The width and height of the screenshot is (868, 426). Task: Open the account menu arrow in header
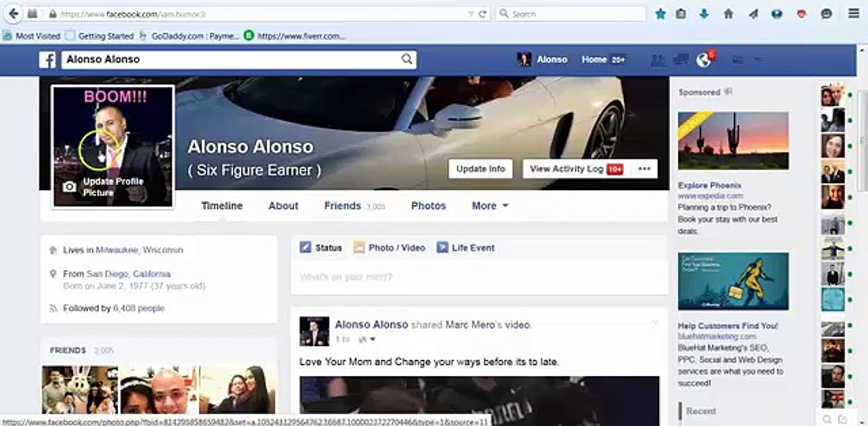(757, 59)
